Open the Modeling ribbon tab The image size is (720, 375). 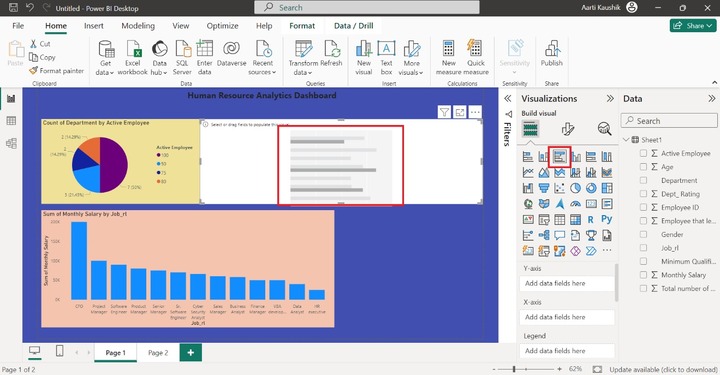click(138, 26)
